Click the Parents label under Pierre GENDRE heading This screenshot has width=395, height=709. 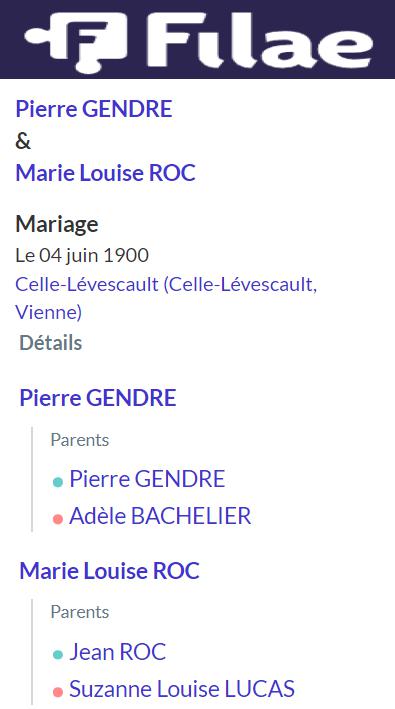80,440
